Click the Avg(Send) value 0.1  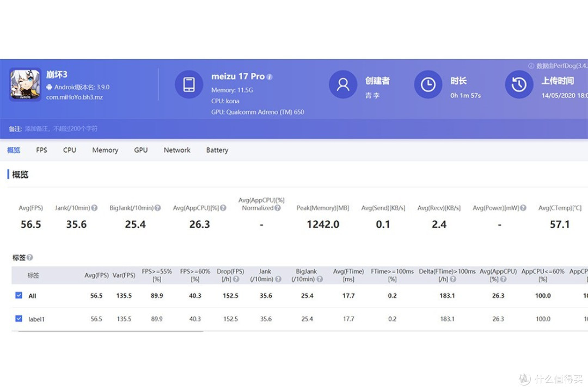383,225
